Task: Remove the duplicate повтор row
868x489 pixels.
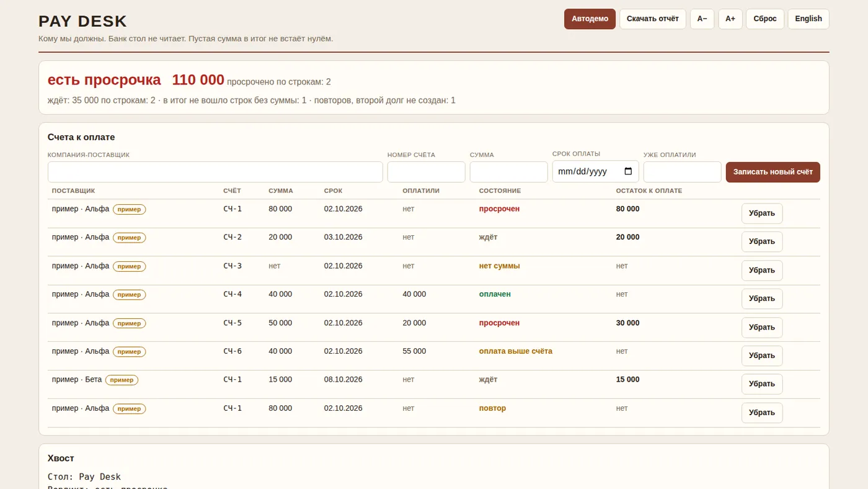Action: point(762,413)
